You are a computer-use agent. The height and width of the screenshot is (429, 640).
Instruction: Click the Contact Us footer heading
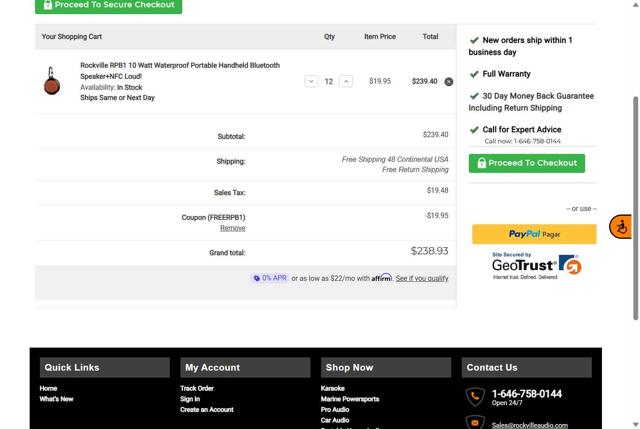pos(492,368)
